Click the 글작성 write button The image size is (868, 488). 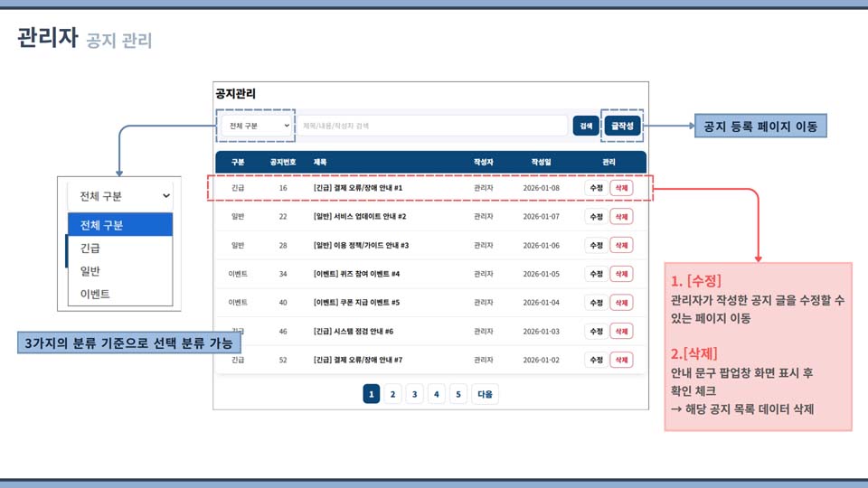[622, 126]
